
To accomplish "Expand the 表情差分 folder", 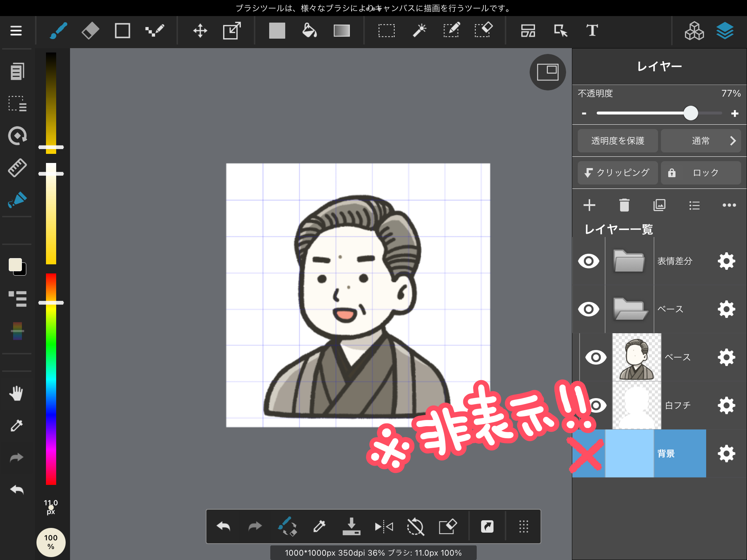I will click(629, 261).
